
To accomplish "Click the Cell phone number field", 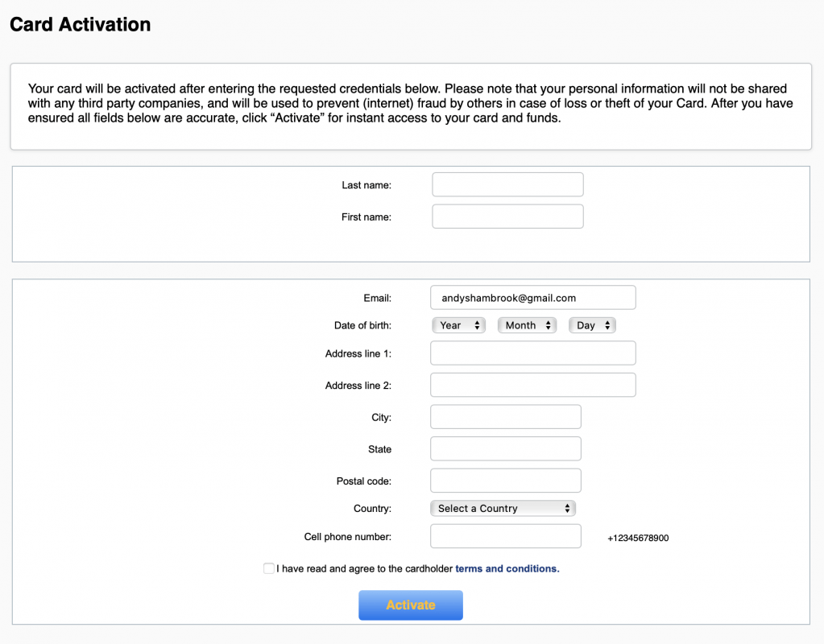I will pyautogui.click(x=506, y=536).
